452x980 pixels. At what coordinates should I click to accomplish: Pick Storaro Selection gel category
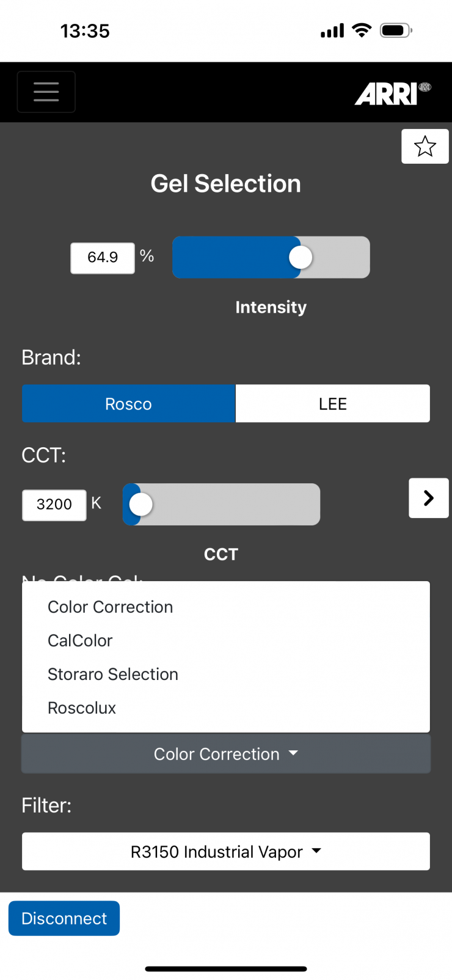[x=113, y=674]
